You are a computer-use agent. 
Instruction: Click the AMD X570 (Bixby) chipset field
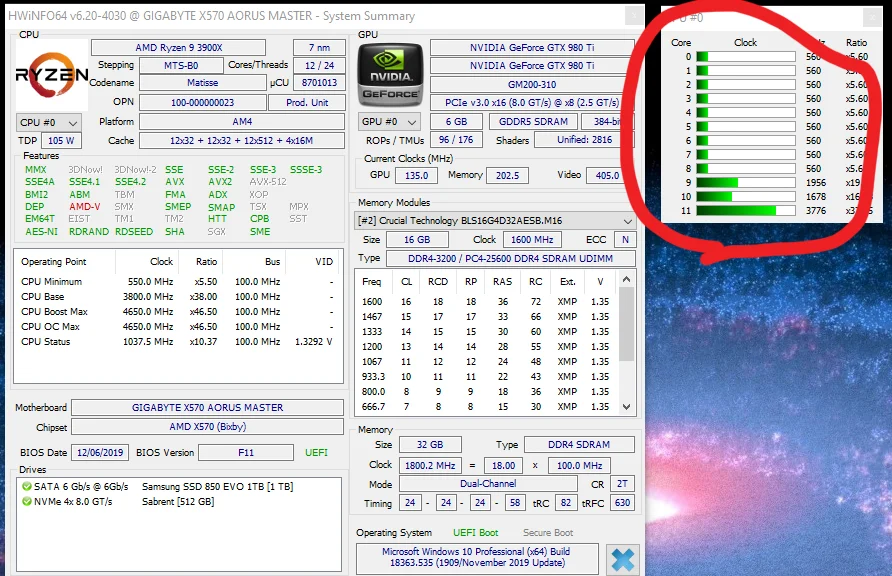[x=208, y=426]
